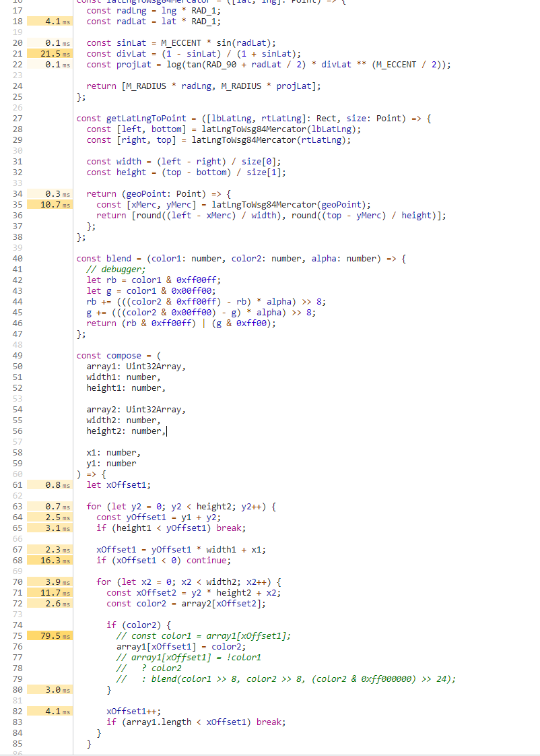The image size is (540, 756).
Task: Click line number 21 in gutter
Action: tap(18, 54)
